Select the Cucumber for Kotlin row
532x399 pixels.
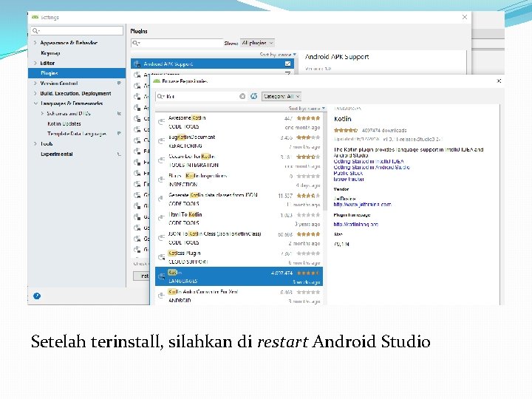(x=239, y=161)
